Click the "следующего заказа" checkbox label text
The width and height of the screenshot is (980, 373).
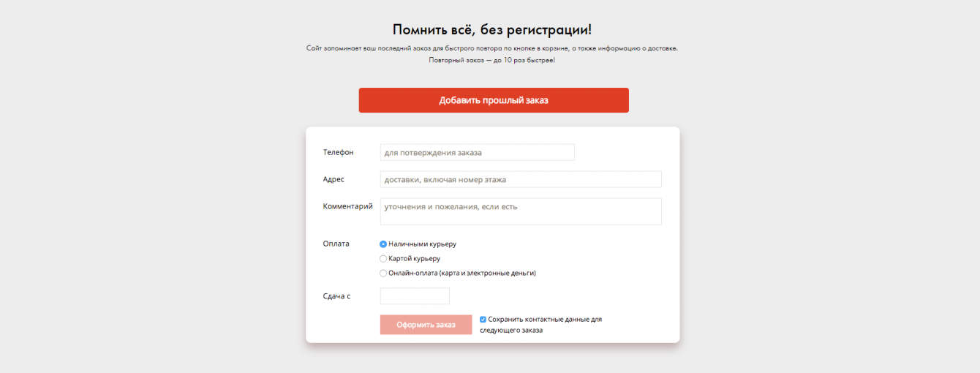[511, 331]
